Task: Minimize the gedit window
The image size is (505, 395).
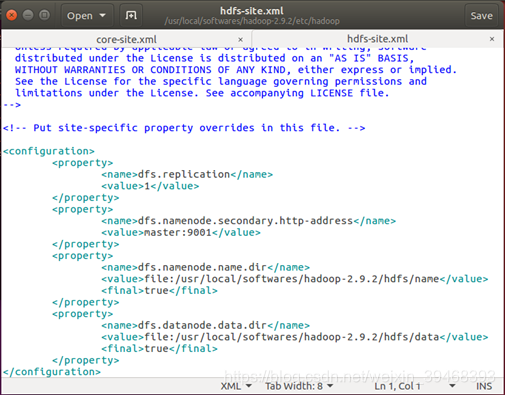Action: coord(28,15)
